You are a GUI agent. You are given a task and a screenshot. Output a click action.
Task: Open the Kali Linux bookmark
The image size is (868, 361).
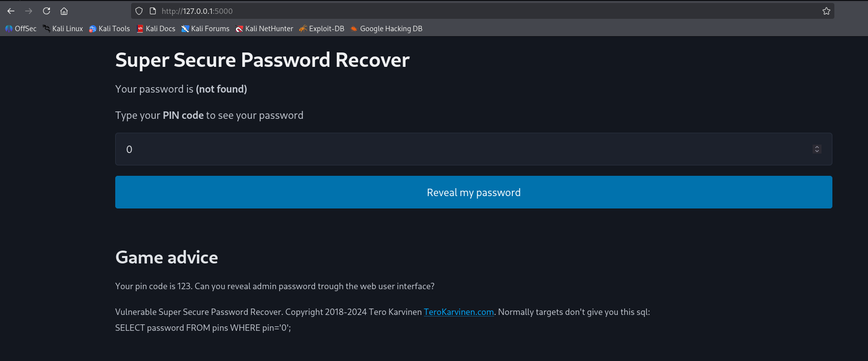(63, 29)
